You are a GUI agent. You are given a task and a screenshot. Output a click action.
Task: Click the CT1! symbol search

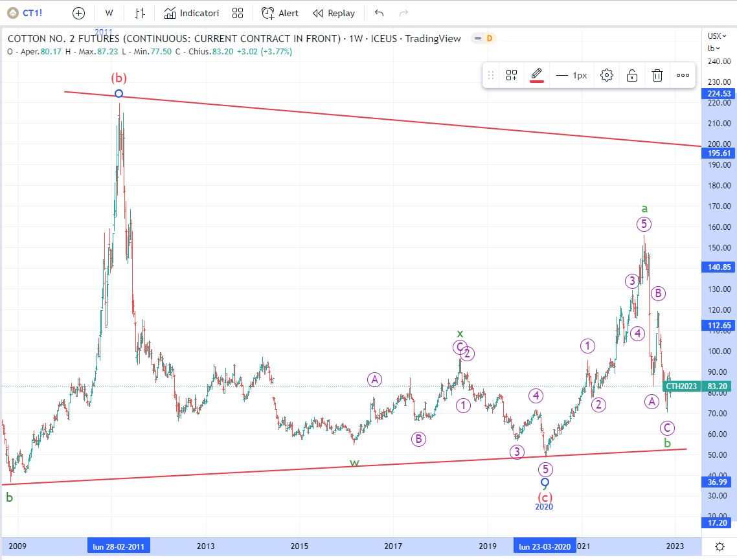point(26,13)
